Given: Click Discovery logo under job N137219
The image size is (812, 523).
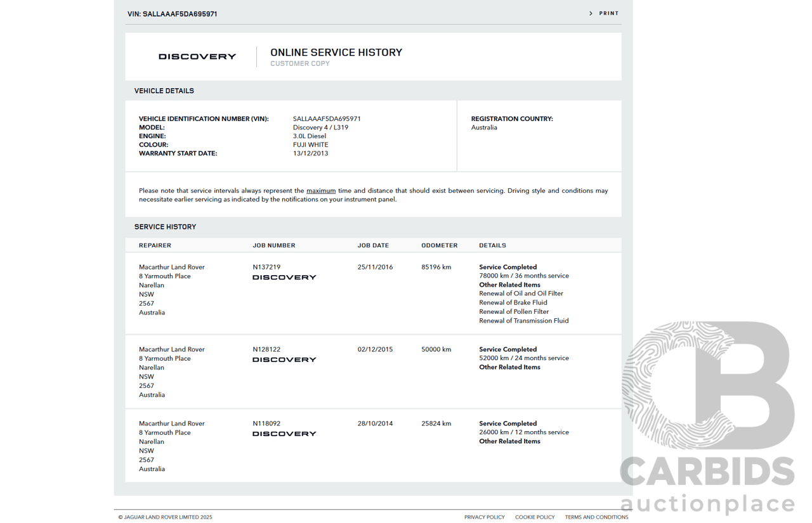Looking at the screenshot, I should pos(284,278).
